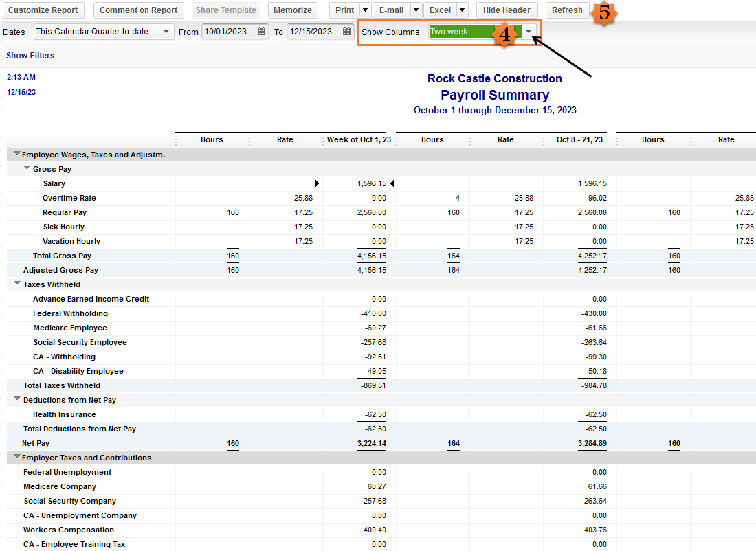Image resolution: width=756 pixels, height=551 pixels.
Task: Collapse Deductions from Net Pay group
Action: 17,399
